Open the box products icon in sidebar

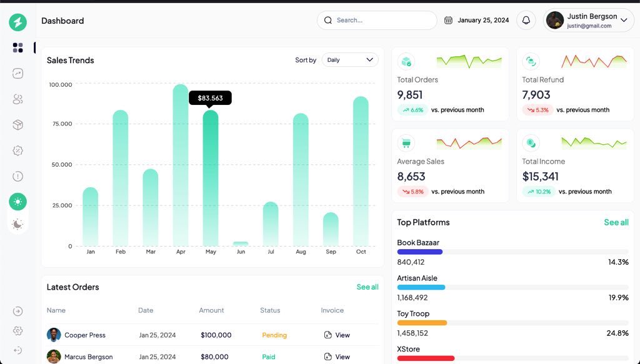pyautogui.click(x=17, y=125)
